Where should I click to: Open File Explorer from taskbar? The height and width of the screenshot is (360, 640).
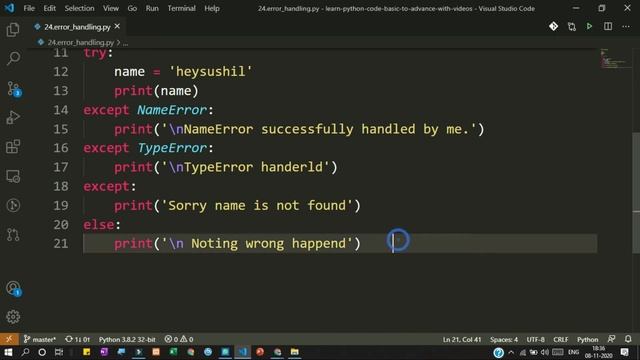pos(295,352)
